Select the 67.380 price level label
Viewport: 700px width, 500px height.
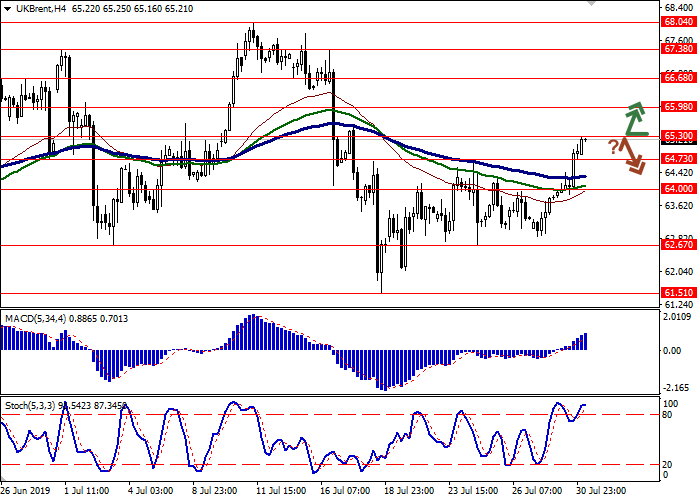(x=678, y=48)
